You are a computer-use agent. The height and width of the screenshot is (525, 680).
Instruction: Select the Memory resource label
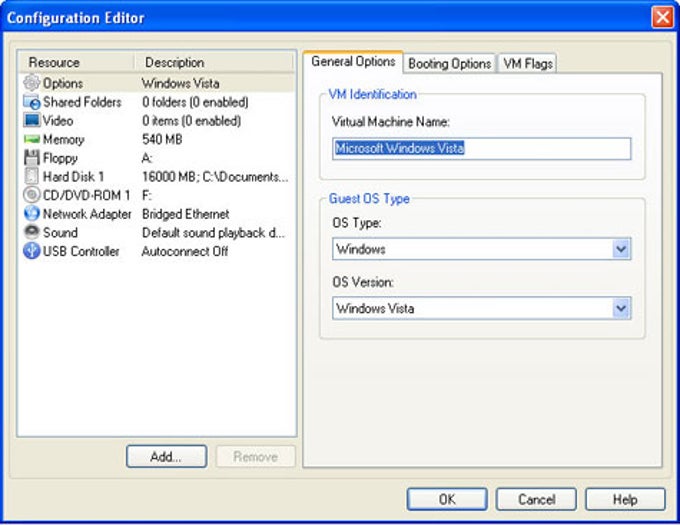tap(63, 140)
